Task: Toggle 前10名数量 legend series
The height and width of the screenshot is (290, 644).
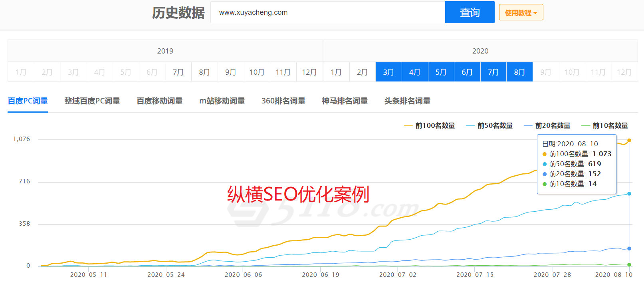Action: [x=605, y=126]
